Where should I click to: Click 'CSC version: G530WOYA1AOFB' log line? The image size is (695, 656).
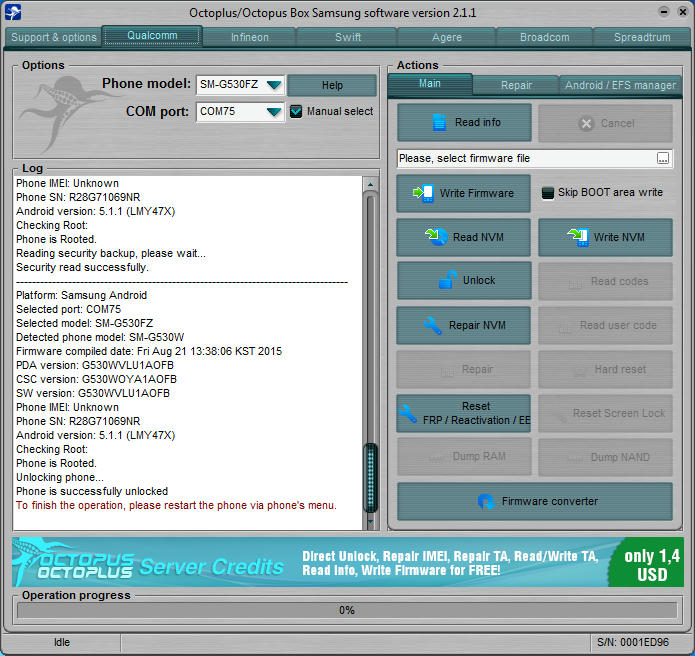pos(96,379)
